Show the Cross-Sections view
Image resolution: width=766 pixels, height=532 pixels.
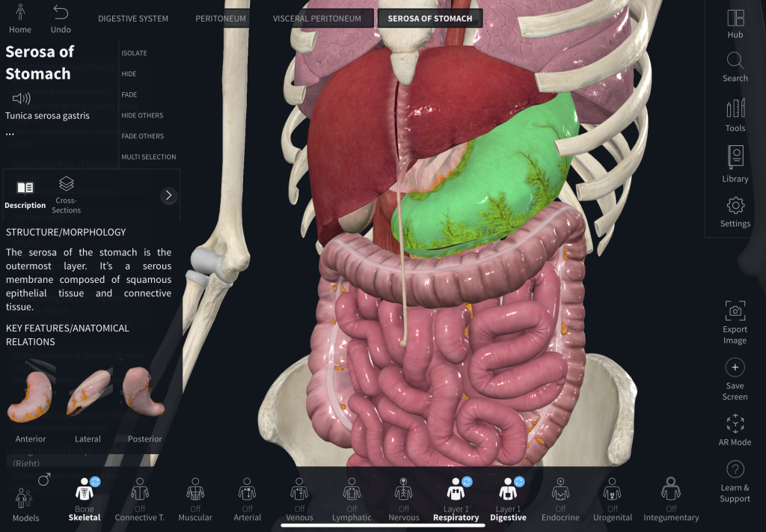tap(66, 195)
